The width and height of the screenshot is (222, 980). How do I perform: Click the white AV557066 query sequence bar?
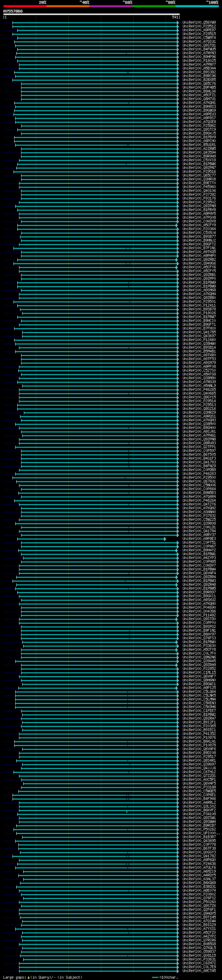pos(91,15)
